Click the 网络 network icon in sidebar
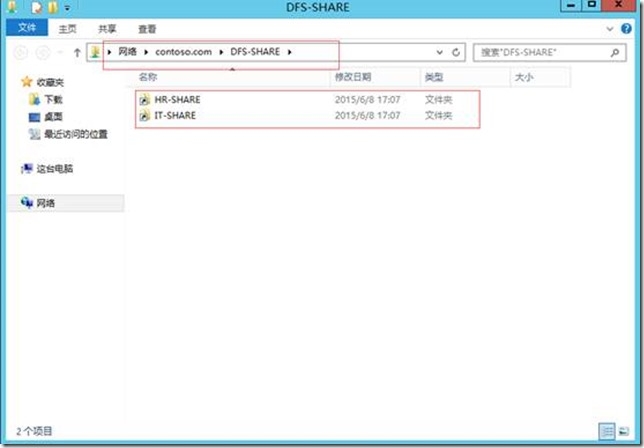 (27, 202)
